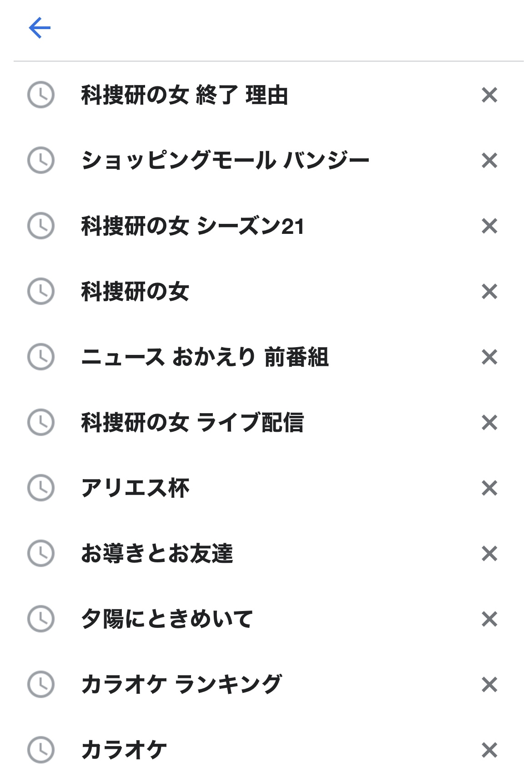The image size is (532, 773).
Task: Remove the 科捜研の女 シーズン21 history entry
Action: [x=489, y=226]
